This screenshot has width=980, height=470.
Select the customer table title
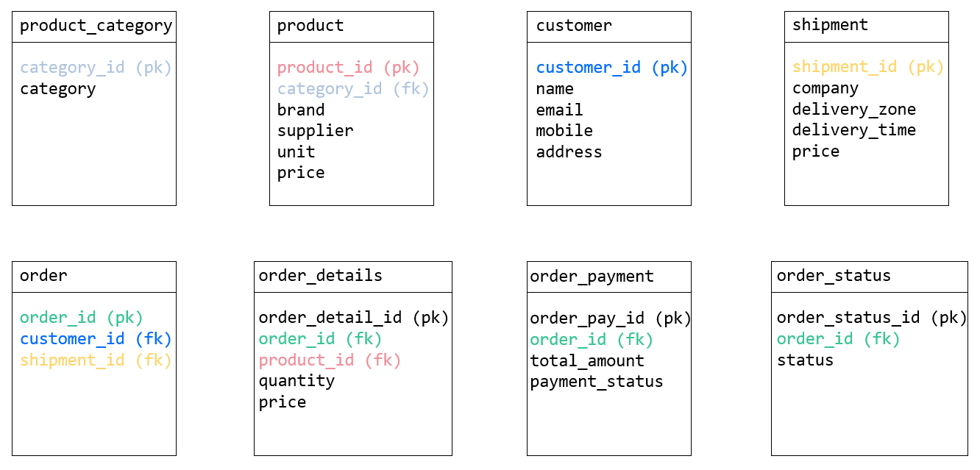(x=574, y=26)
